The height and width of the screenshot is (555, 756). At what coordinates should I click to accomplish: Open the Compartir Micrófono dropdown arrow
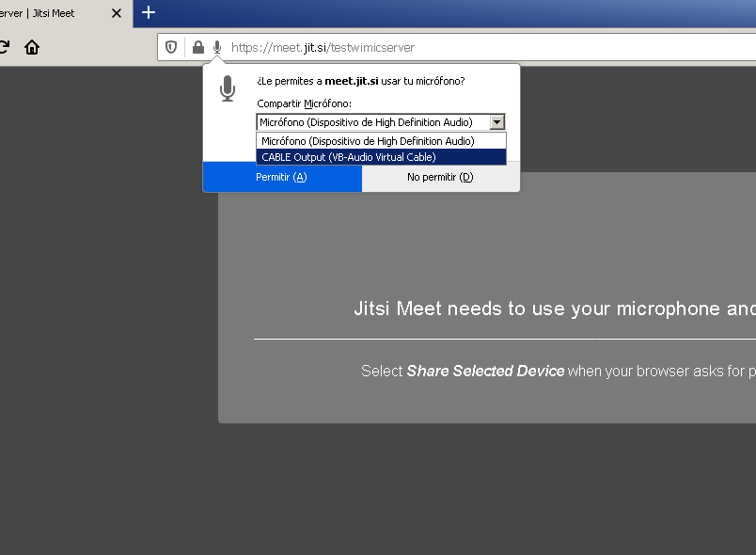click(x=497, y=122)
